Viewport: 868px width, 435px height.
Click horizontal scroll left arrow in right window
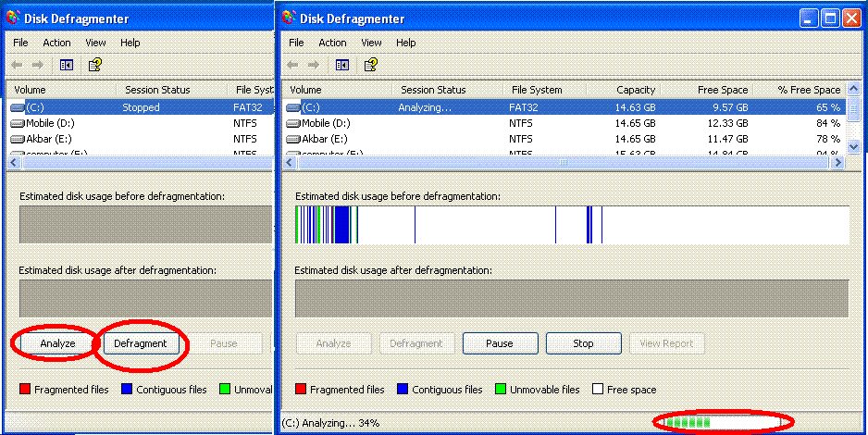289,163
